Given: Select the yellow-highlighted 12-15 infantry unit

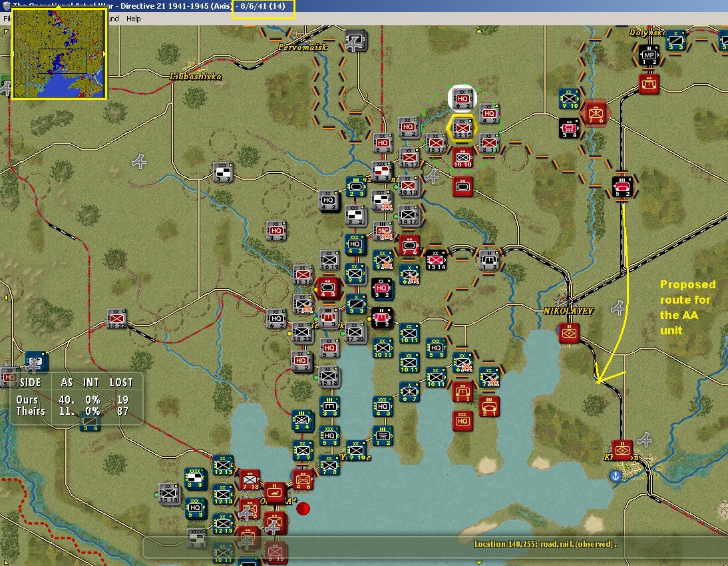Looking at the screenshot, I should (x=462, y=129).
